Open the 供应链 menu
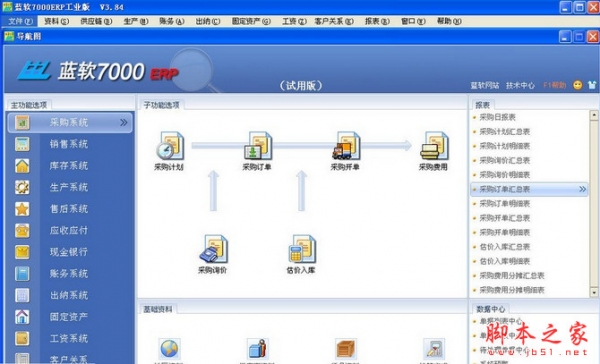600x364 pixels. click(x=96, y=21)
